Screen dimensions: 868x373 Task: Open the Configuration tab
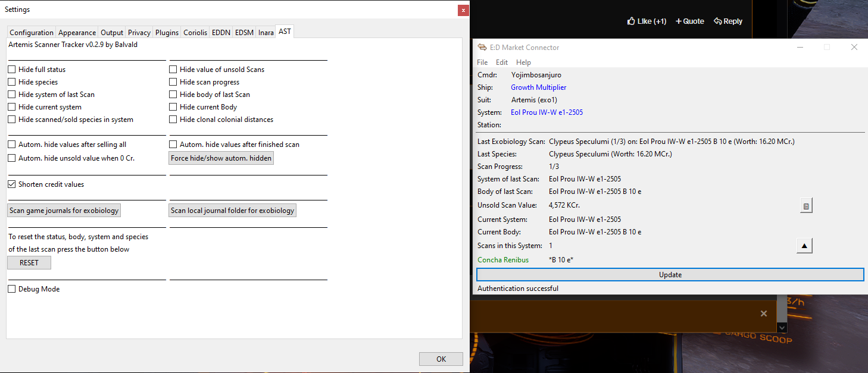pyautogui.click(x=32, y=33)
